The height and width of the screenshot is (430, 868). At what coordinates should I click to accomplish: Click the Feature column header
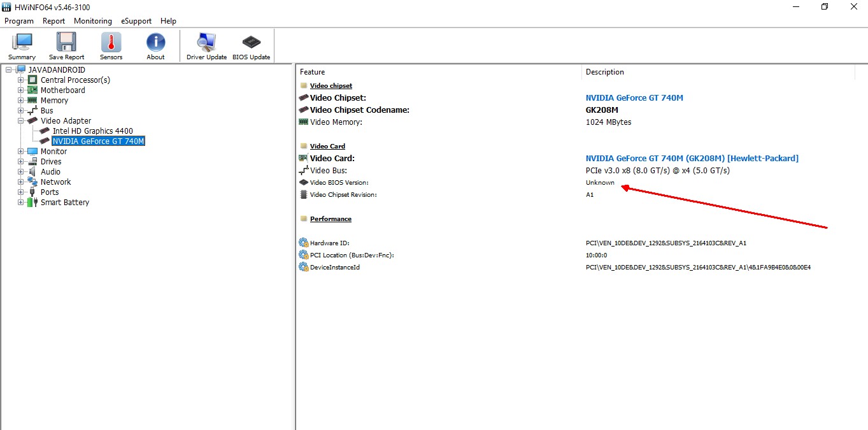312,72
